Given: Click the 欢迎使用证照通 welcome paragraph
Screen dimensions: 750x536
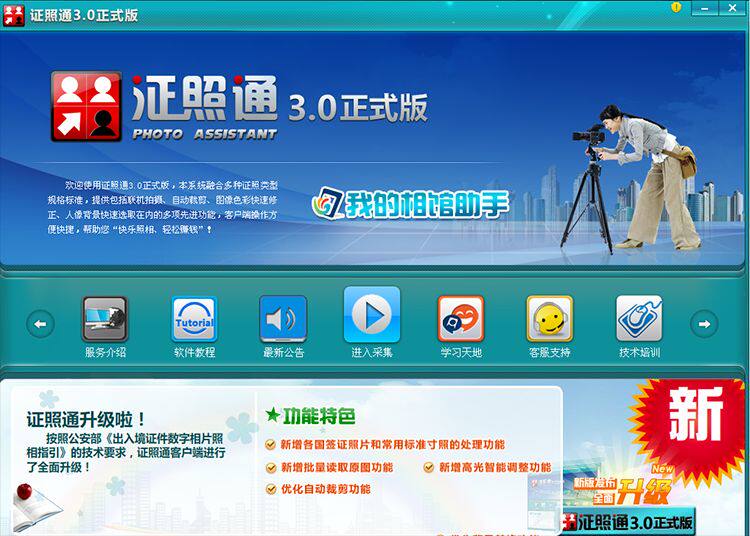Looking at the screenshot, I should point(162,207).
